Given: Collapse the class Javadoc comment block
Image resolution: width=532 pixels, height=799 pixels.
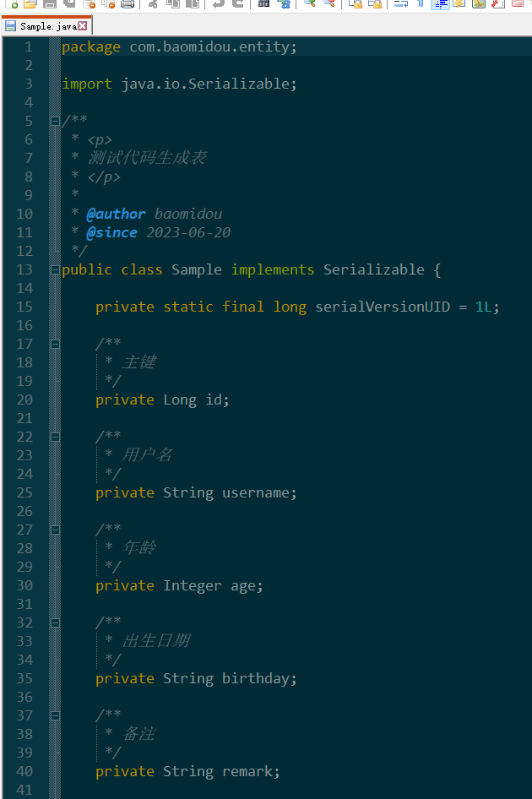Looking at the screenshot, I should click(x=55, y=121).
